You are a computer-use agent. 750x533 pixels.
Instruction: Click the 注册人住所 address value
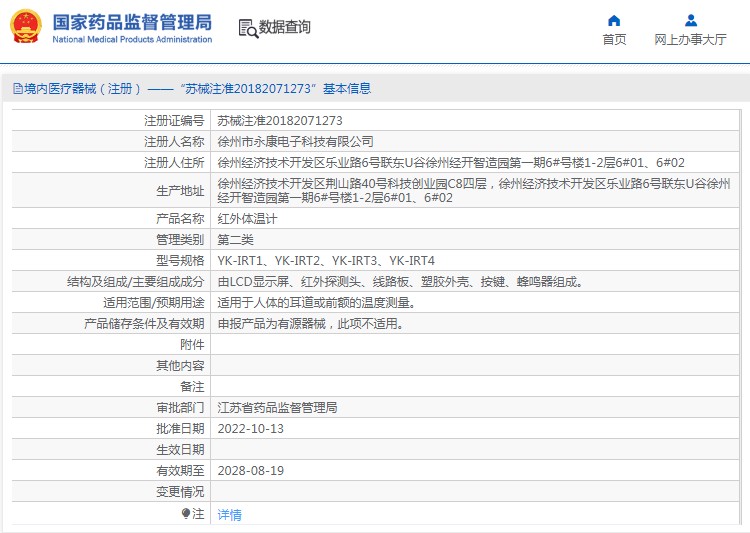pyautogui.click(x=451, y=163)
